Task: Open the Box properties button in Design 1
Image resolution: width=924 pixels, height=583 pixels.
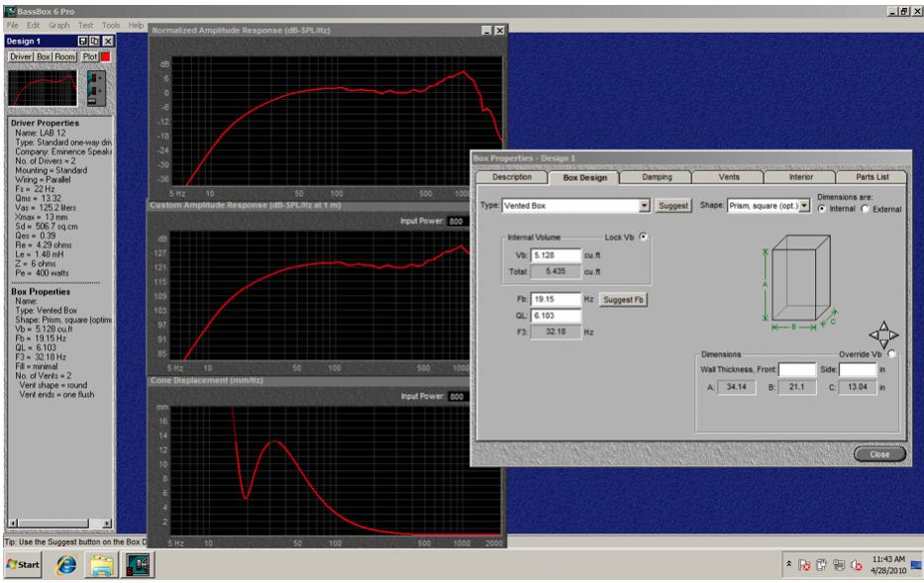Action: pos(44,57)
